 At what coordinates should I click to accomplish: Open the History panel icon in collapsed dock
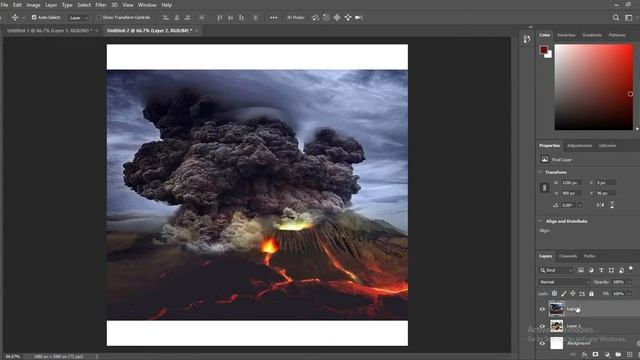click(x=527, y=39)
